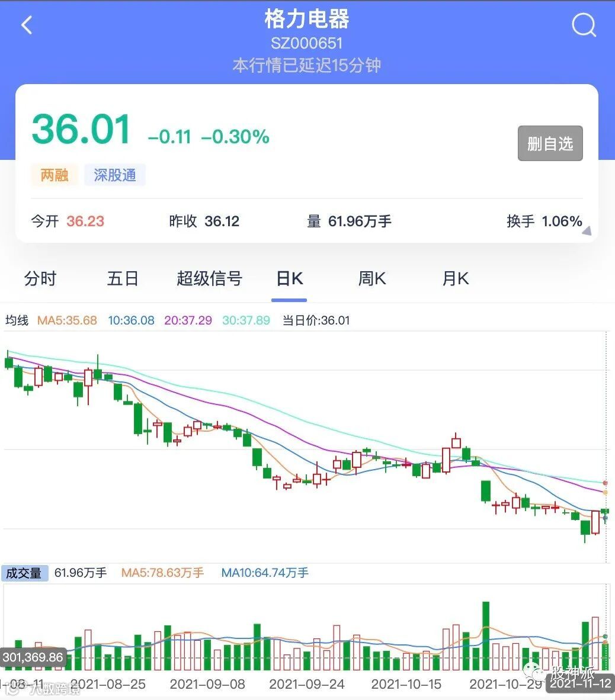Tap the 2021-09-08 date label
The height and width of the screenshot is (700, 615).
(207, 684)
